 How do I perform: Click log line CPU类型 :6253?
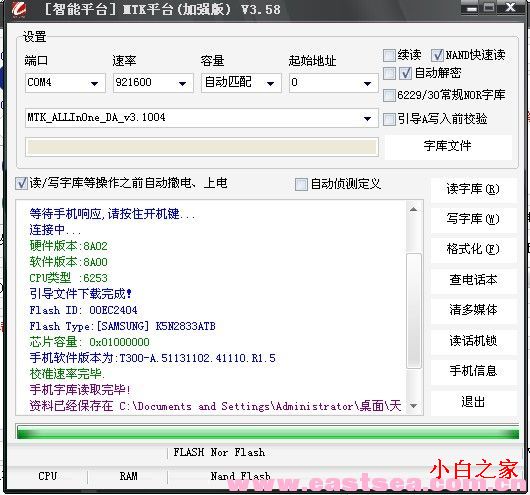click(x=69, y=278)
